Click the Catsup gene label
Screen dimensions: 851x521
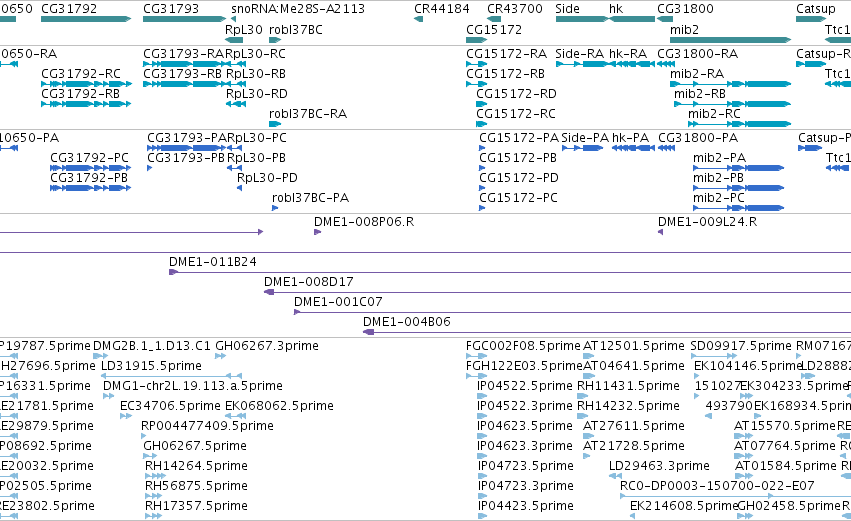(816, 9)
